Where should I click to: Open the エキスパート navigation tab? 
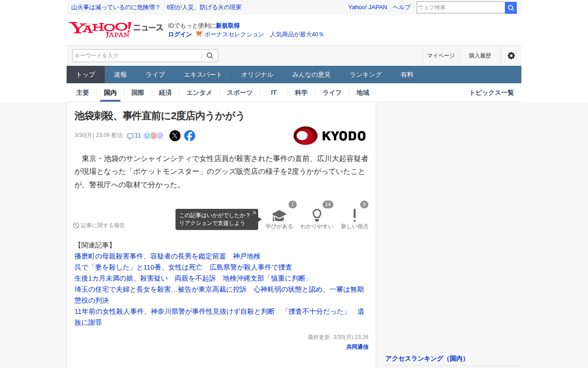coord(203,75)
